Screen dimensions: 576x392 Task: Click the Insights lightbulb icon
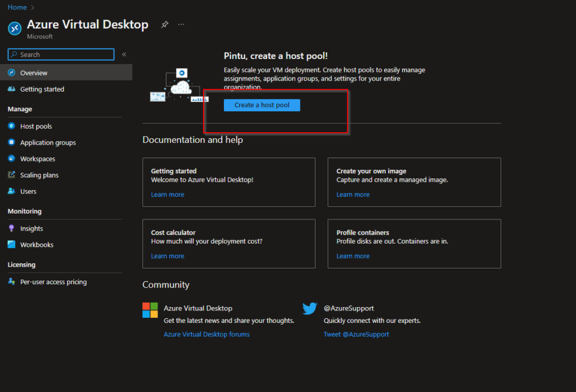point(11,228)
